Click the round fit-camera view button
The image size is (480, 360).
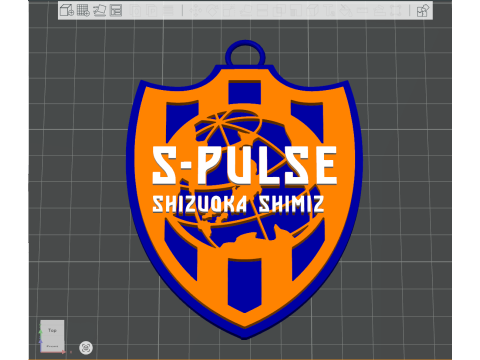86,348
